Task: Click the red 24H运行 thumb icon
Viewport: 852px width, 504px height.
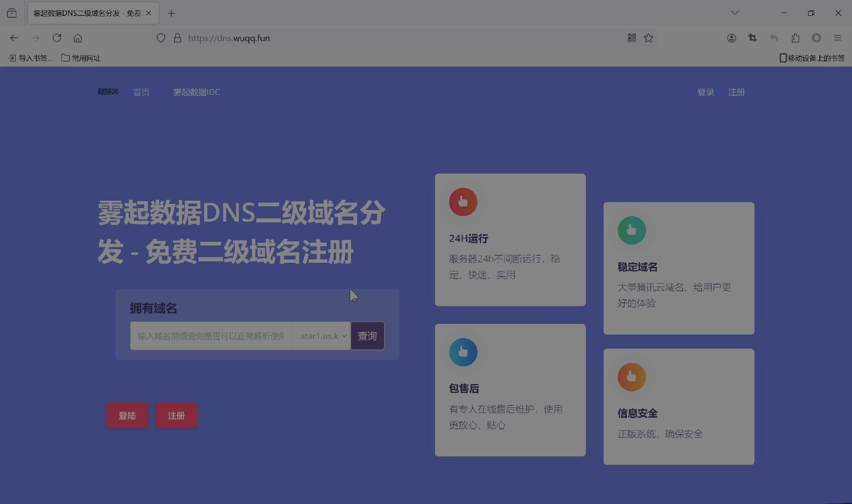Action: [x=463, y=202]
